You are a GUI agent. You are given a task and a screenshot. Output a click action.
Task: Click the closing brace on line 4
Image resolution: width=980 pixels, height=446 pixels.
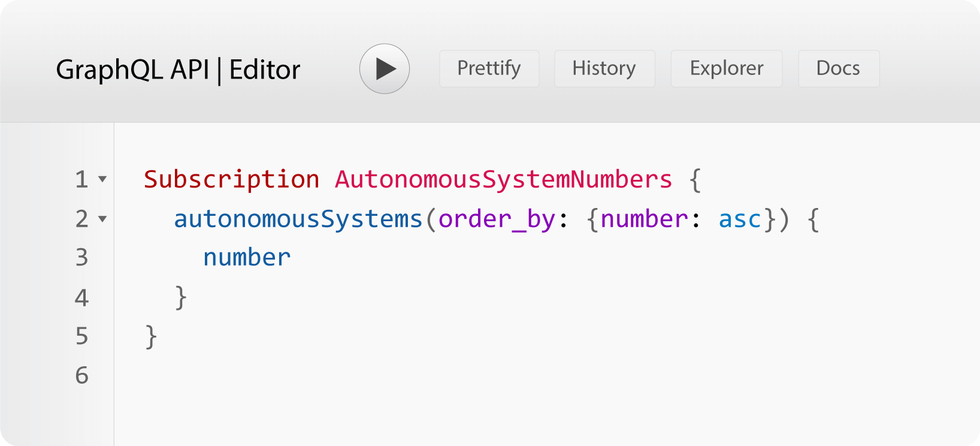click(x=181, y=297)
